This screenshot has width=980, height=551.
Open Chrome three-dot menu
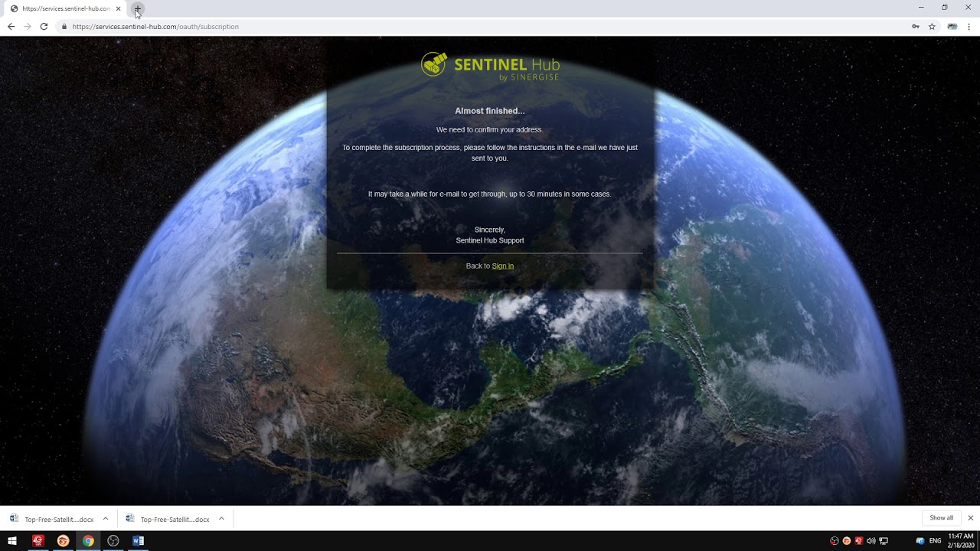969,26
